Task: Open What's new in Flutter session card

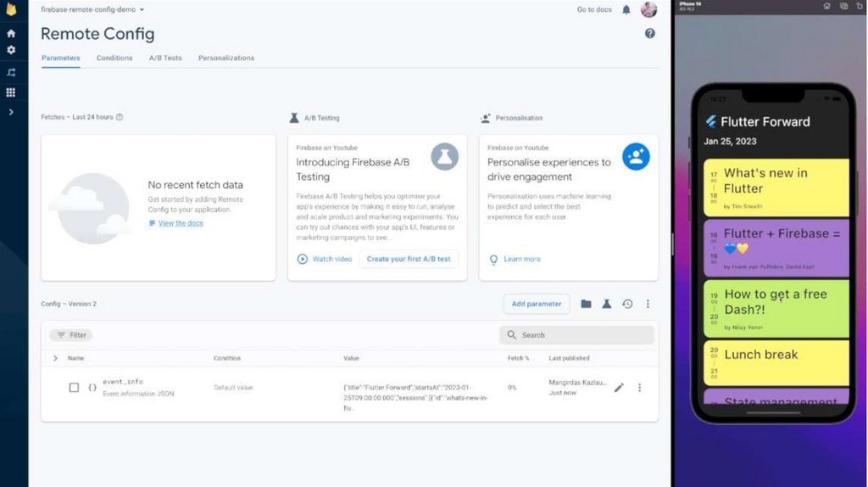Action: [776, 188]
